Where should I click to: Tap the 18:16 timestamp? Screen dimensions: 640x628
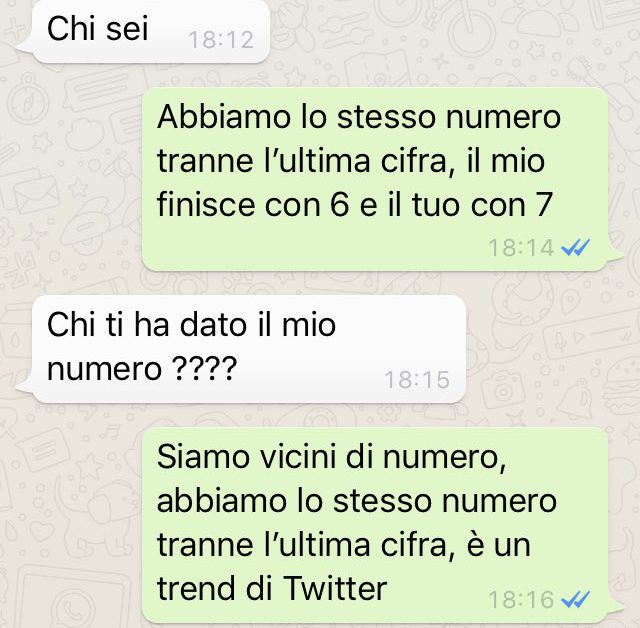521,600
